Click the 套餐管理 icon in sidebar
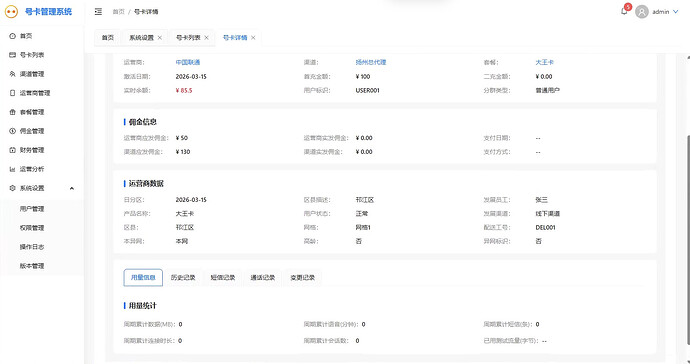 pos(12,112)
